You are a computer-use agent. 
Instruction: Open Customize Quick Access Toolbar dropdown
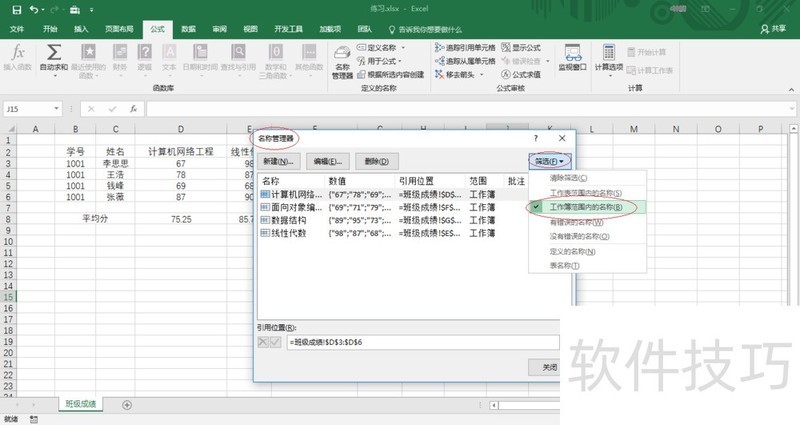pos(91,10)
